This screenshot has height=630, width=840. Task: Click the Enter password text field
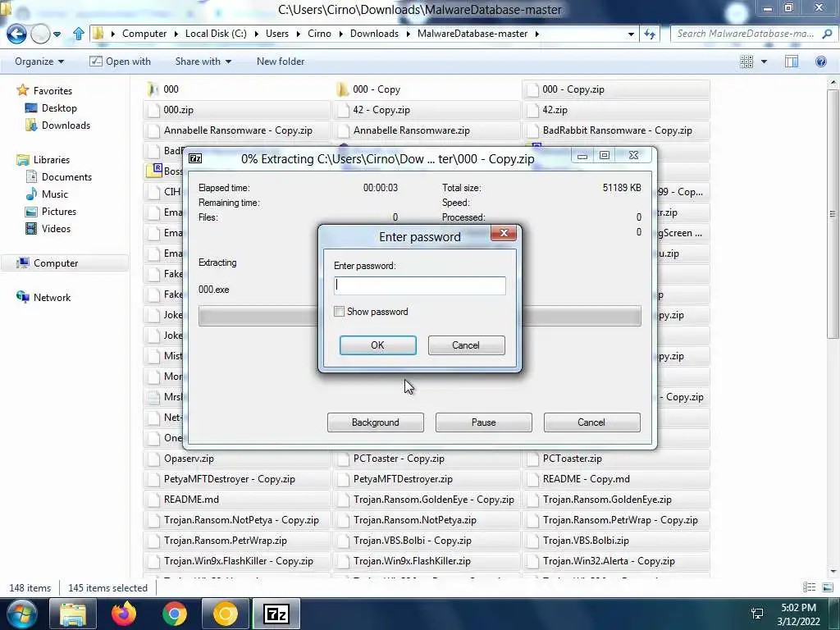[x=419, y=285]
